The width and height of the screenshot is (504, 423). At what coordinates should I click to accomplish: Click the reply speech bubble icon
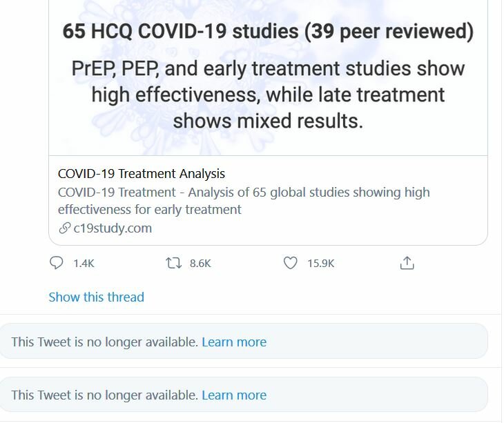tap(56, 263)
